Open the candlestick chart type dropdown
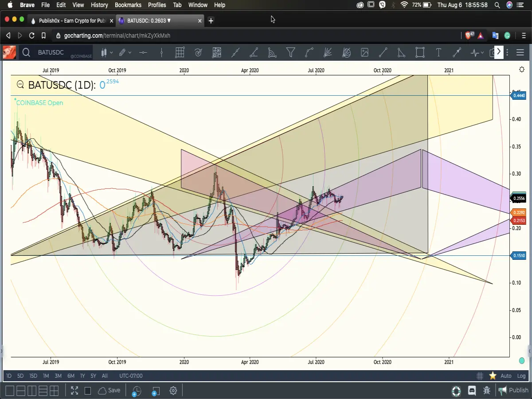Screen dimensions: 532x399 coord(106,53)
